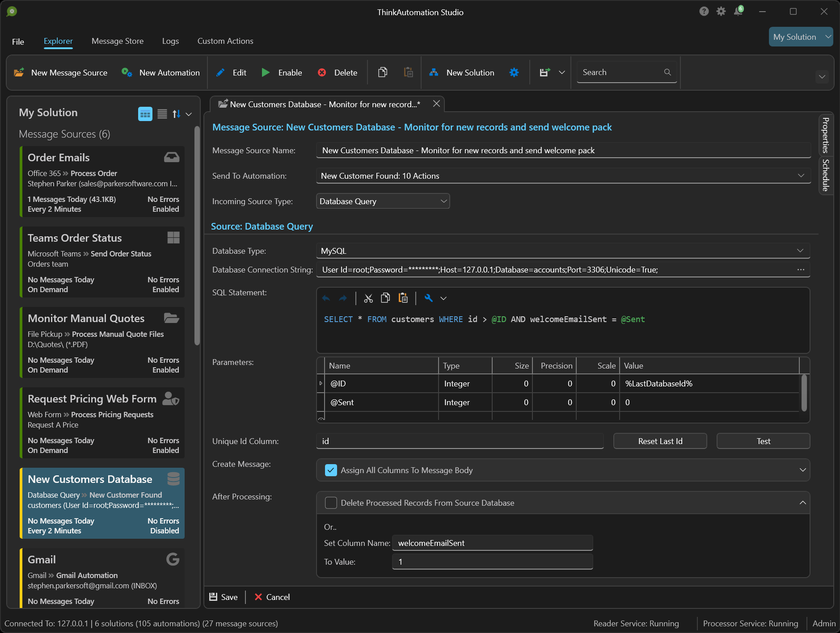
Task: Open the Schedule side tab
Action: [826, 175]
